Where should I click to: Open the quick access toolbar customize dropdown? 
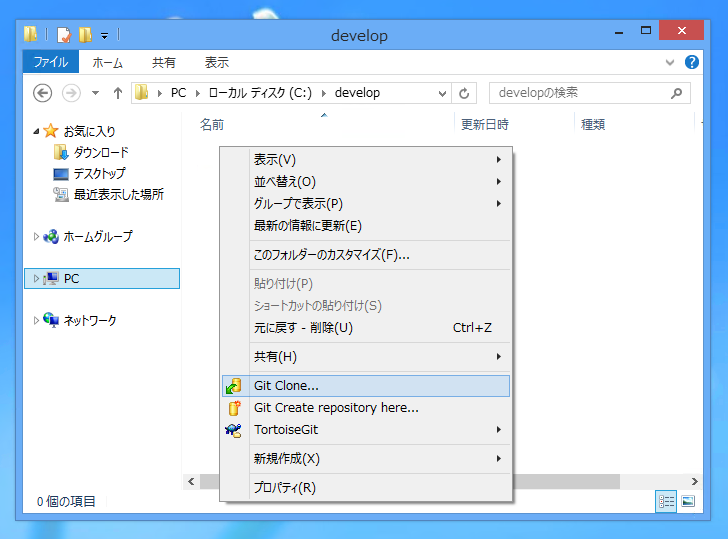(105, 36)
